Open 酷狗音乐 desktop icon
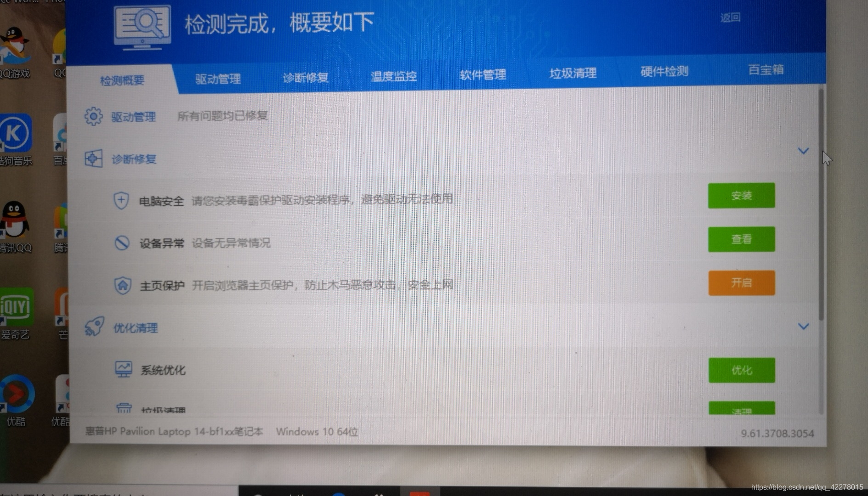Viewport: 868px width, 496px height. click(x=16, y=140)
